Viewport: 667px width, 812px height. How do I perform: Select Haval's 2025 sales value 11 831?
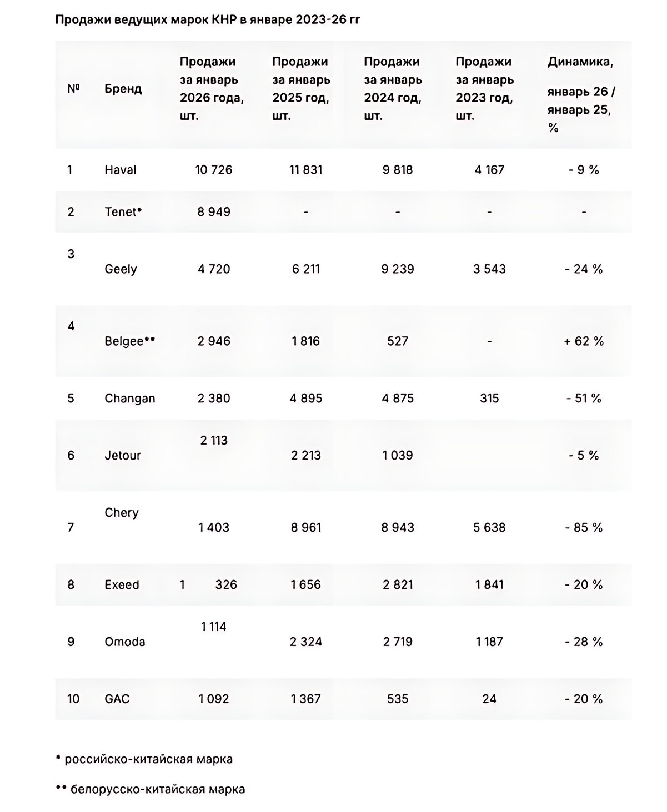tap(305, 170)
